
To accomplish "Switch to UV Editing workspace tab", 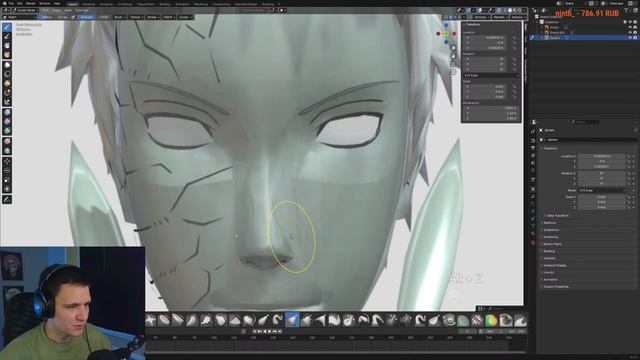I will pyautogui.click(x=125, y=4).
